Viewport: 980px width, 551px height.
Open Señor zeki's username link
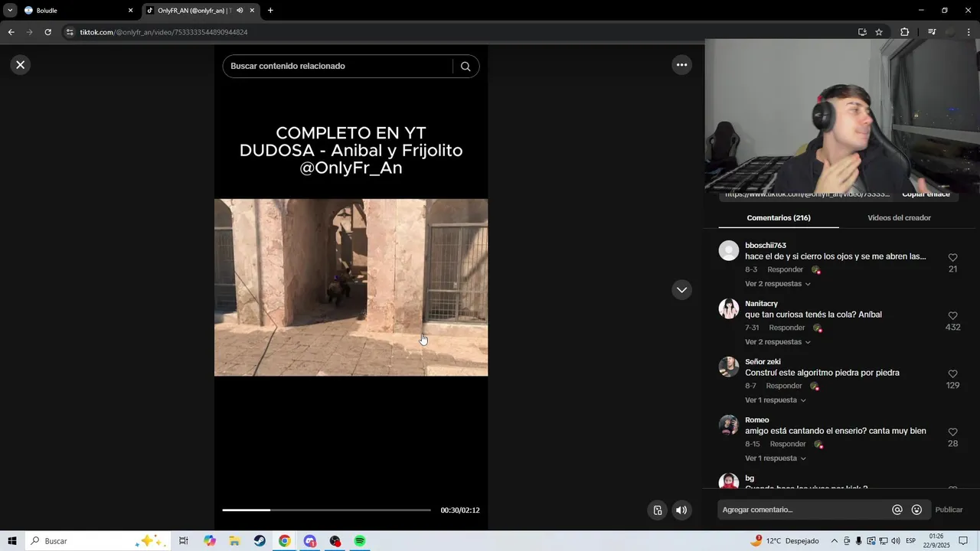click(x=763, y=362)
